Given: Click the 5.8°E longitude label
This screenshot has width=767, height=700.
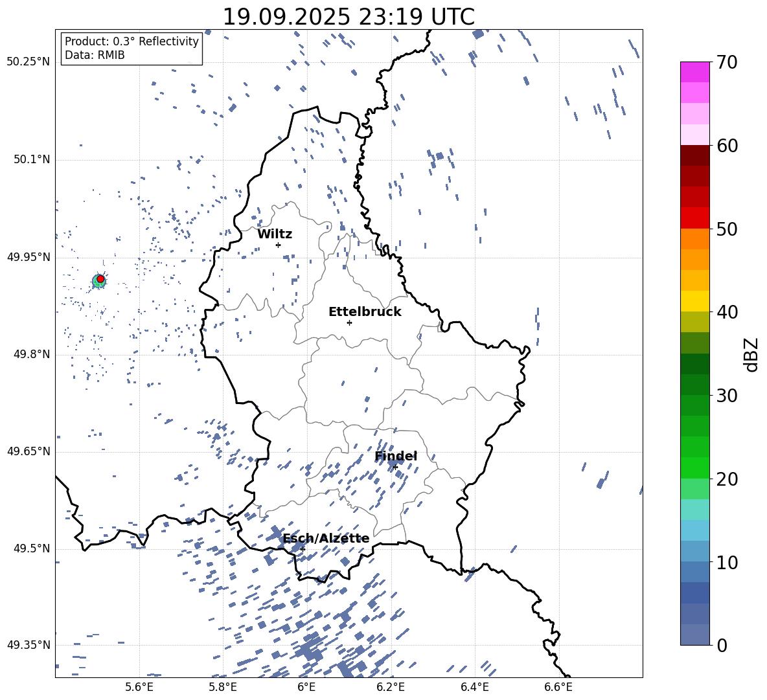Looking at the screenshot, I should [x=223, y=687].
